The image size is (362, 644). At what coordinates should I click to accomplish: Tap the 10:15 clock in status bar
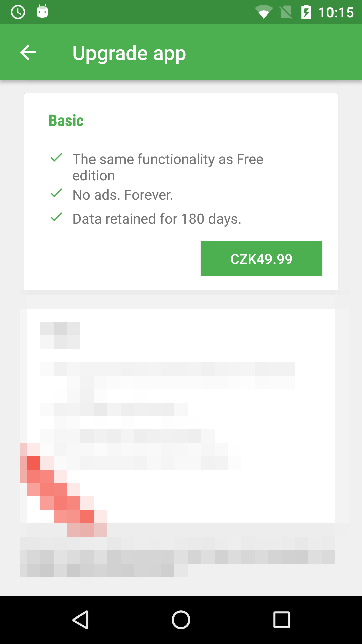pos(336,13)
